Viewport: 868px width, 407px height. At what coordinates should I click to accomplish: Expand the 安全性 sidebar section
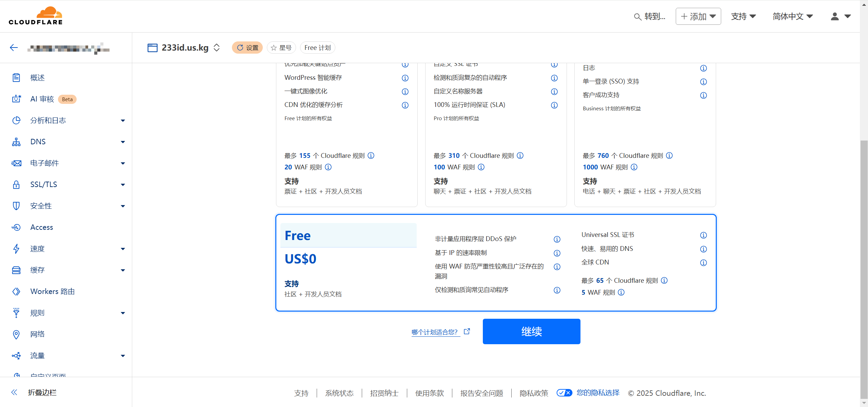click(x=123, y=206)
